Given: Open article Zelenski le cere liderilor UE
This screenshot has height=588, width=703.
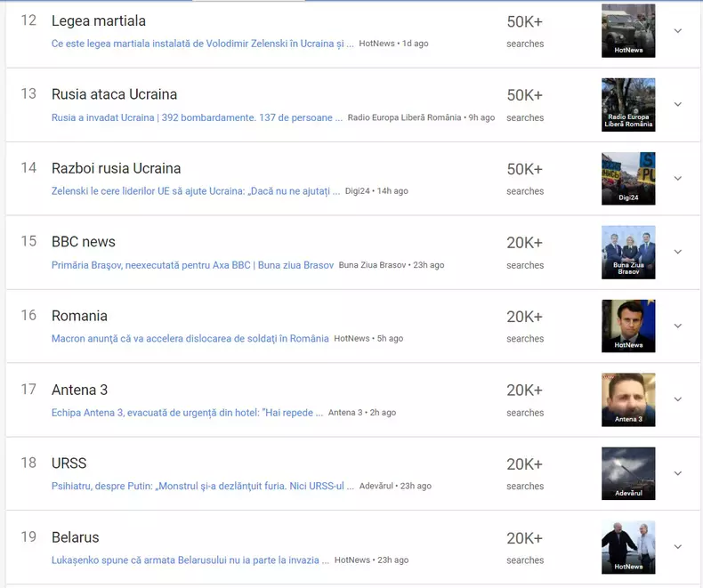Looking at the screenshot, I should tap(196, 191).
